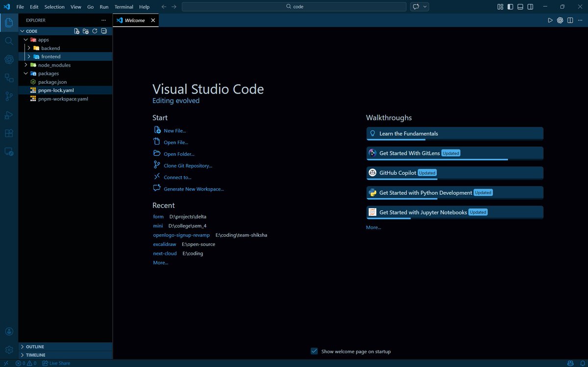Image resolution: width=588 pixels, height=367 pixels.
Task: Click Live Share in status bar
Action: click(x=56, y=363)
